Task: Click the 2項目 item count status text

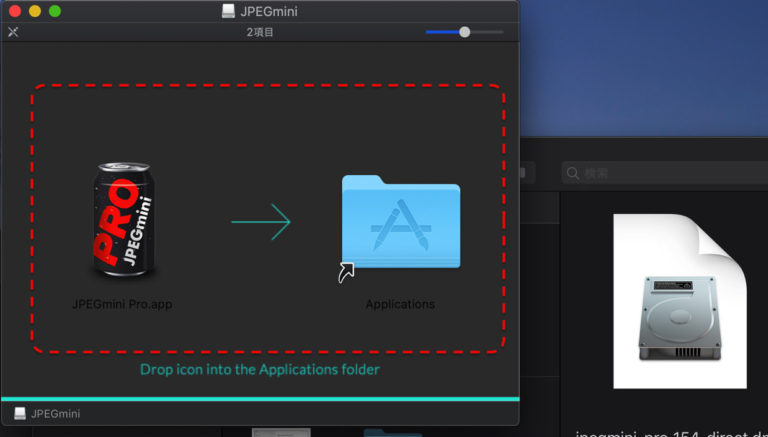Action: point(260,32)
